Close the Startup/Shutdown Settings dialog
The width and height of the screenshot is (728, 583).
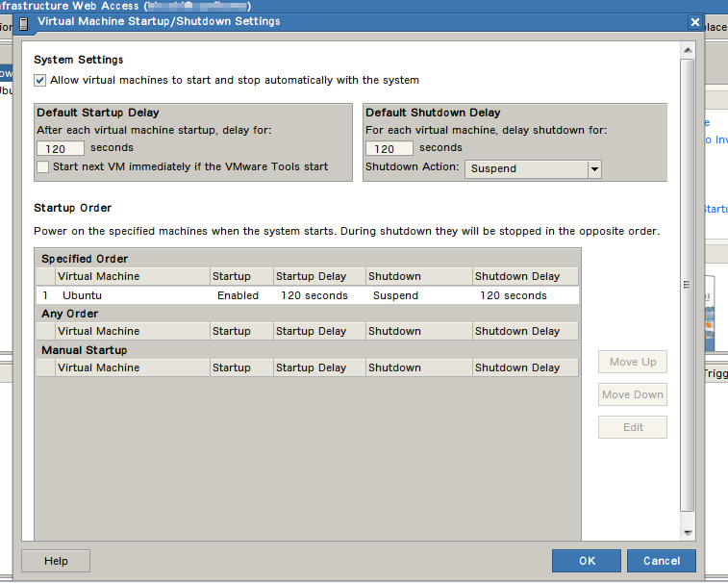point(694,22)
